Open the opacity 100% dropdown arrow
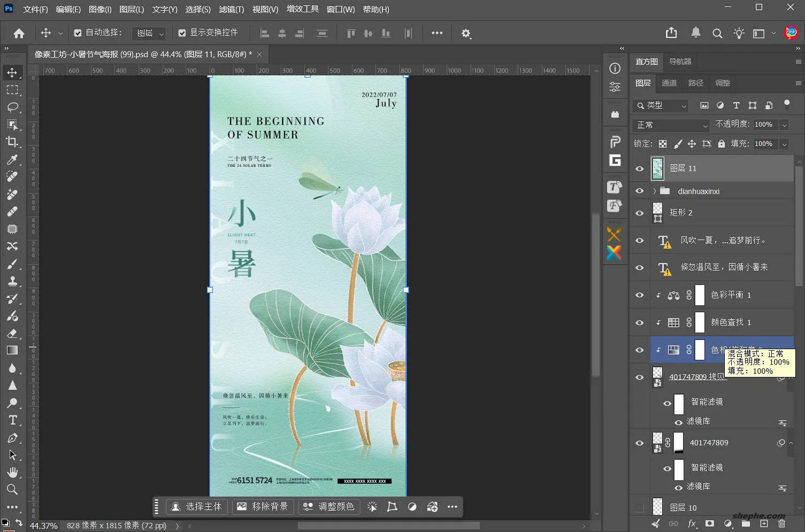The image size is (805, 532). click(x=784, y=125)
